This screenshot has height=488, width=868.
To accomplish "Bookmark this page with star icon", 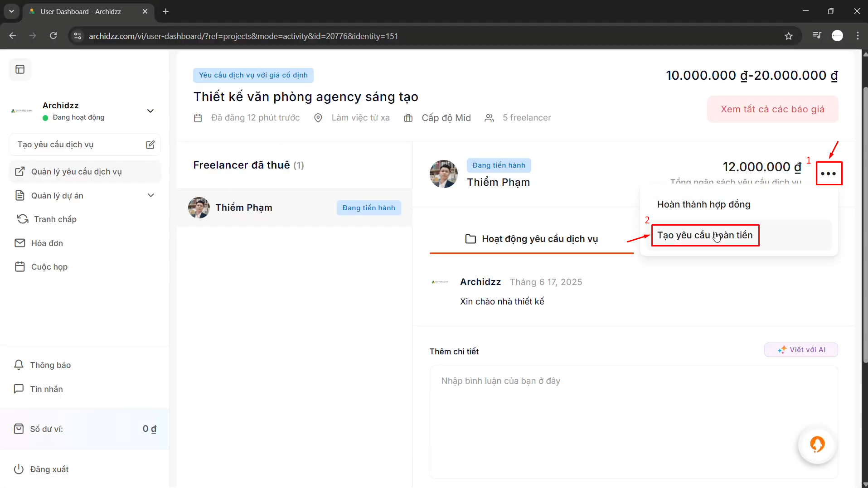I will tap(789, 36).
